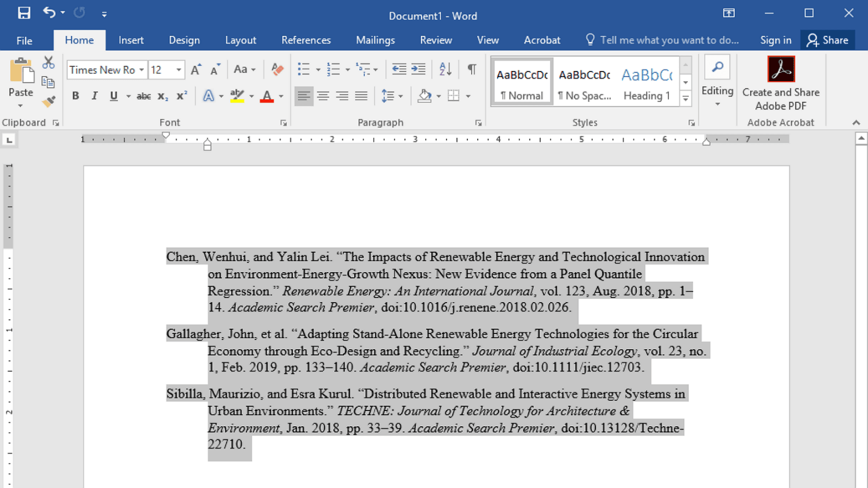Click the Share button
This screenshot has width=868, height=488.
[x=828, y=41]
